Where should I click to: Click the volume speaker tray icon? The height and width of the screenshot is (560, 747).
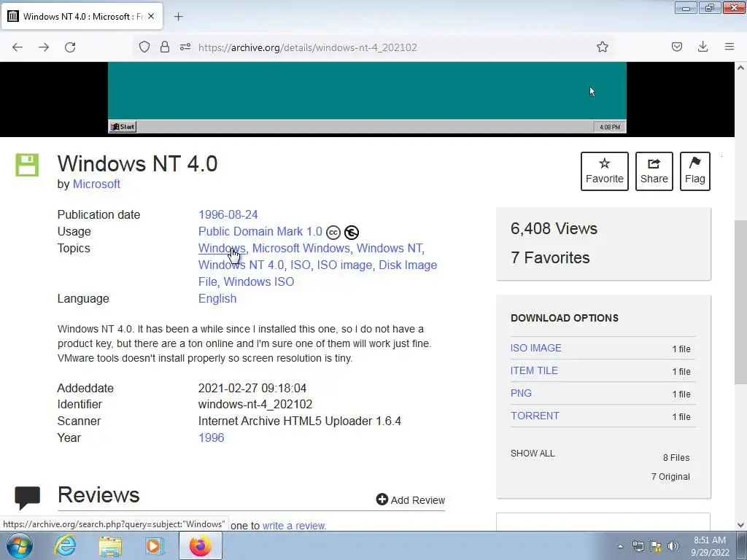coord(673,546)
